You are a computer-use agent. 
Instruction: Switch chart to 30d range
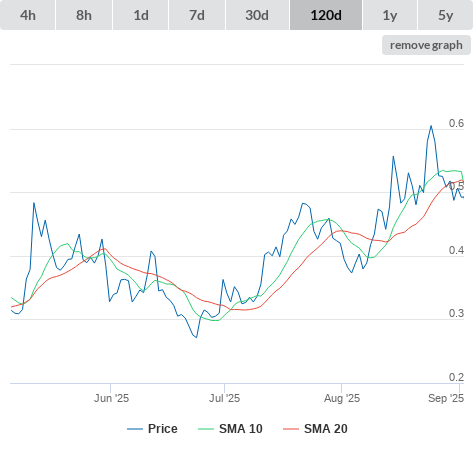coord(257,15)
